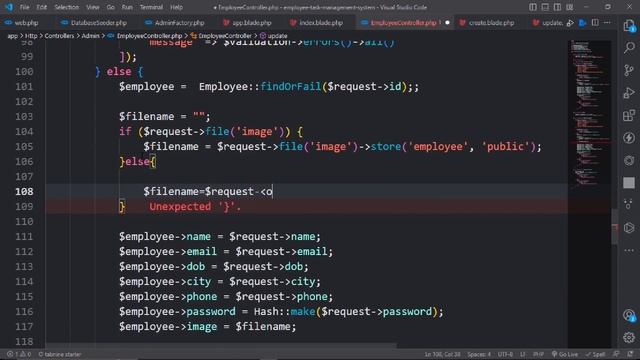The image size is (640, 360).
Task: Toggle panel layout icon in title bar
Action: (x=545, y=7)
